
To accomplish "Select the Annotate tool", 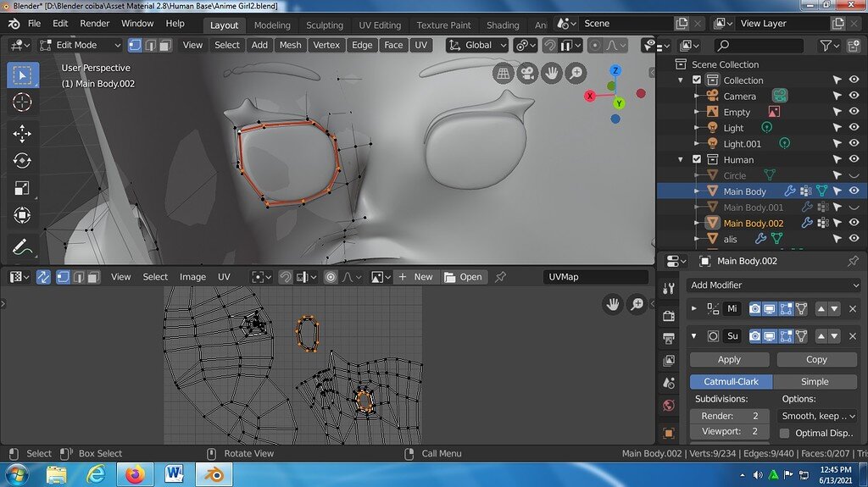I will tap(22, 246).
